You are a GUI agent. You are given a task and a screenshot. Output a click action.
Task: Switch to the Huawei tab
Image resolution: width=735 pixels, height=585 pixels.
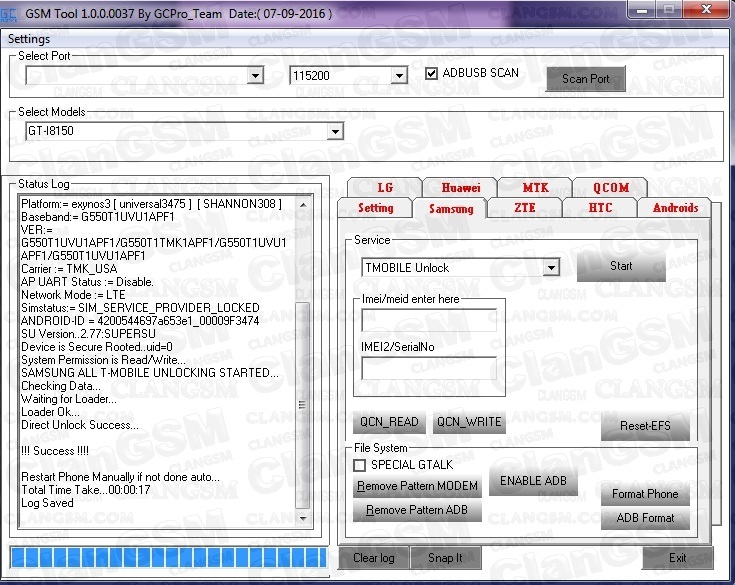[460, 188]
